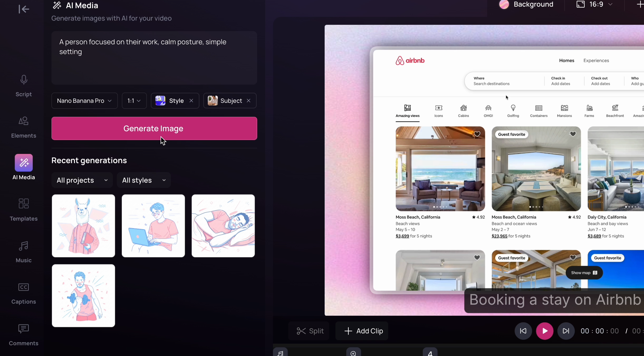644x356 pixels.
Task: Open the Script panel microphone icon
Action: [x=24, y=80]
